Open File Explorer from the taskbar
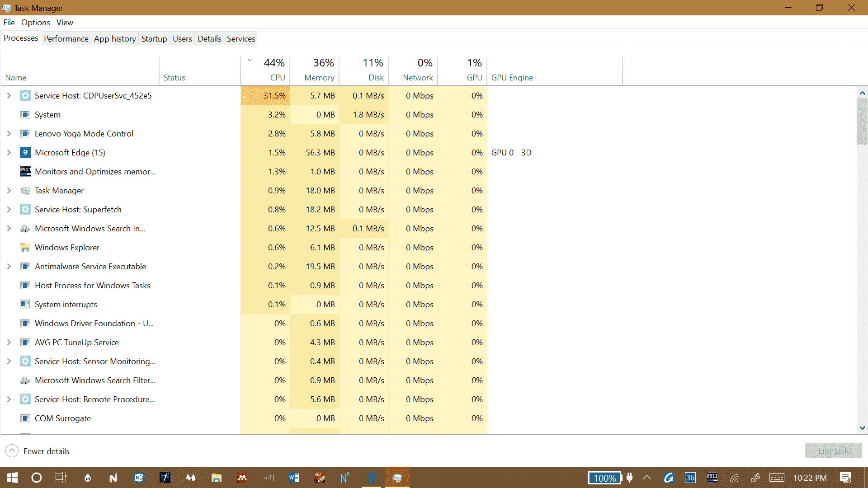Viewport: 868px width, 488px height. pyautogui.click(x=217, y=478)
